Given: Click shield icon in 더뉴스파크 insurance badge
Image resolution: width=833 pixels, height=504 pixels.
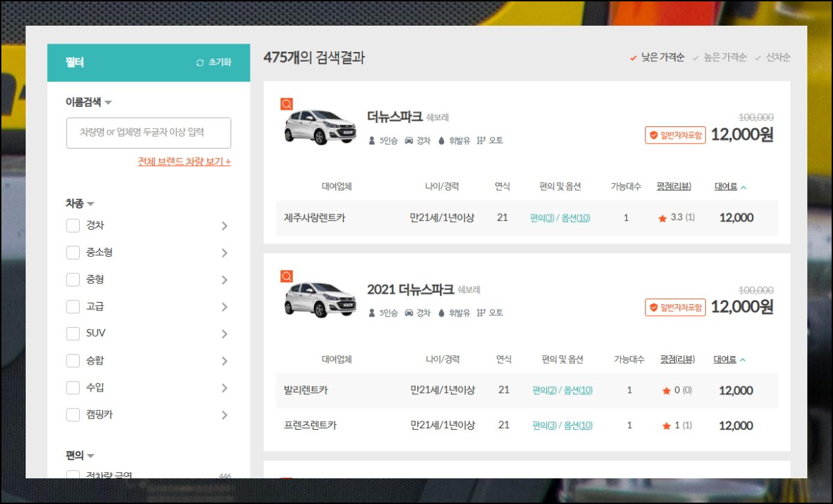Looking at the screenshot, I should click(653, 135).
